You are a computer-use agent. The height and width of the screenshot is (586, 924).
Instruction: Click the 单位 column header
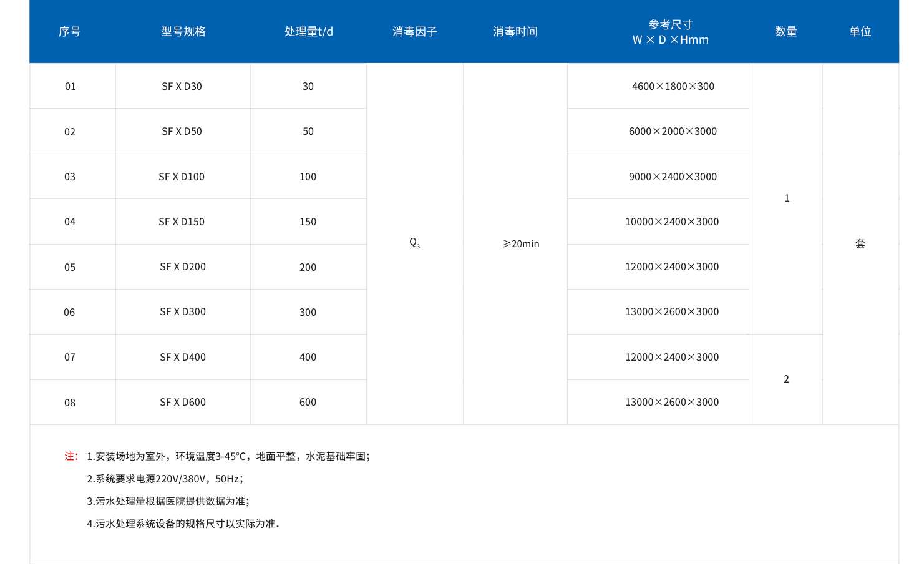(x=860, y=32)
